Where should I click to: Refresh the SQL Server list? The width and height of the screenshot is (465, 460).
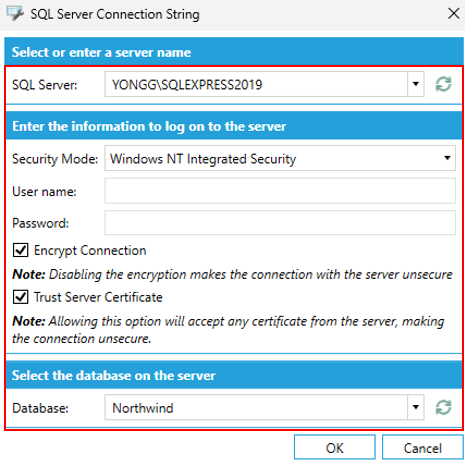coord(443,84)
